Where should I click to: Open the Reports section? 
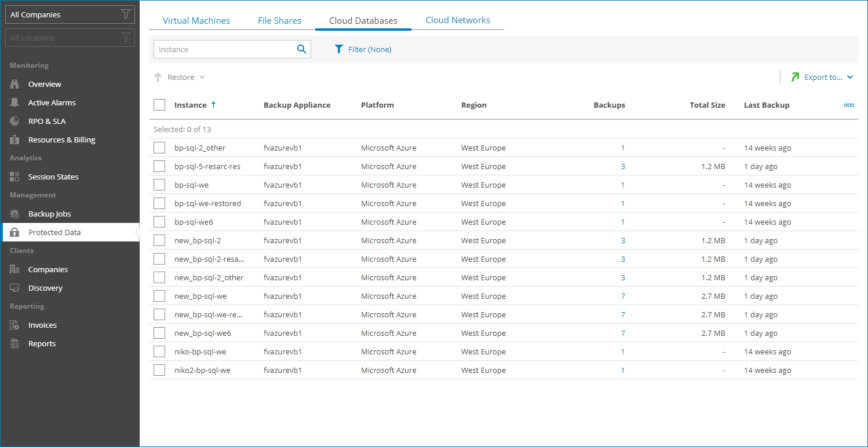click(41, 343)
